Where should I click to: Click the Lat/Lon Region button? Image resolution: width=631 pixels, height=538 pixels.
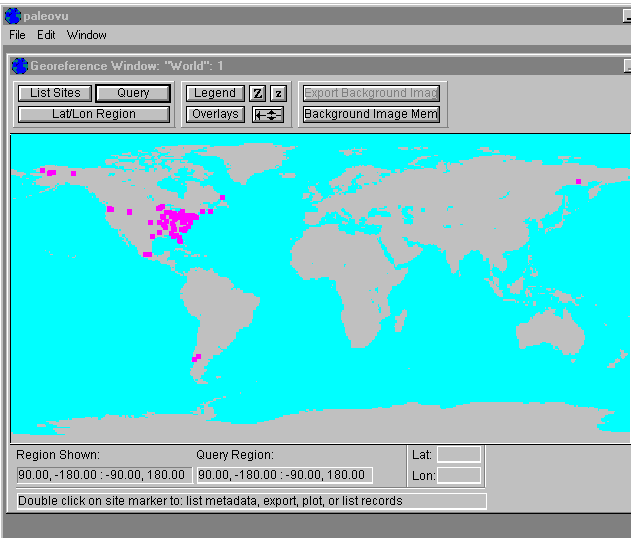[94, 114]
